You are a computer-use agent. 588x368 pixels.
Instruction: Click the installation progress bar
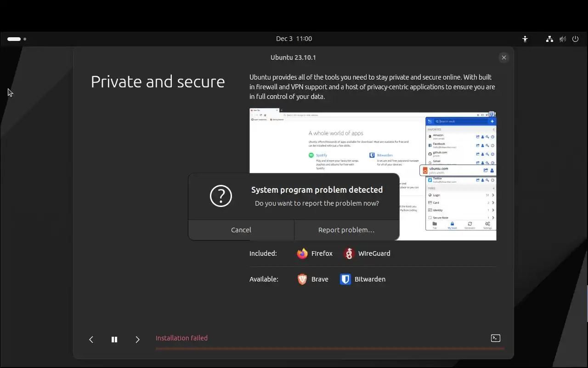click(330, 349)
